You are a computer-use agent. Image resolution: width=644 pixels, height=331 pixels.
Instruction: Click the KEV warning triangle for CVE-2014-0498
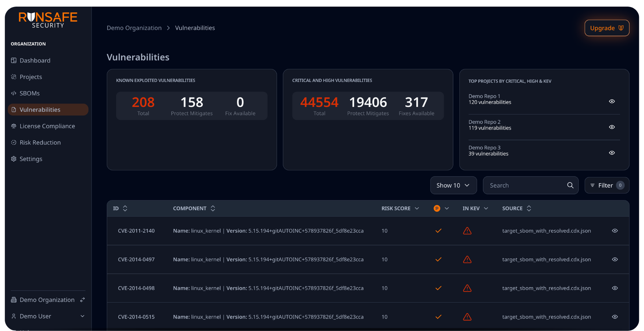pos(467,288)
